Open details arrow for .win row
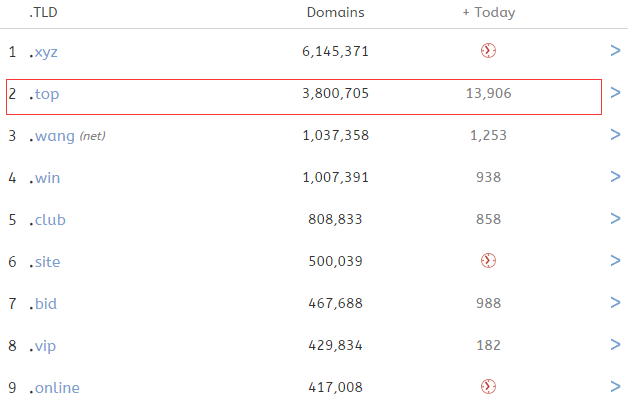Image resolution: width=636 pixels, height=410 pixels. pos(615,176)
